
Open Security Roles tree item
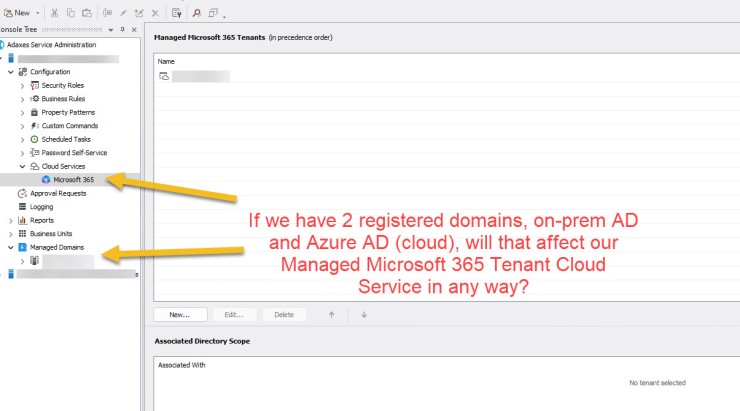[63, 85]
